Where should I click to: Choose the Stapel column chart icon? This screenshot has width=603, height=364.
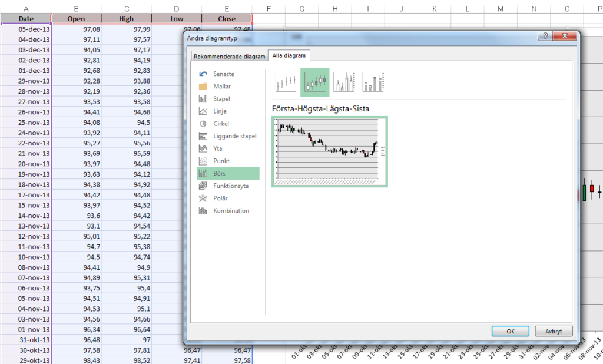(x=203, y=99)
